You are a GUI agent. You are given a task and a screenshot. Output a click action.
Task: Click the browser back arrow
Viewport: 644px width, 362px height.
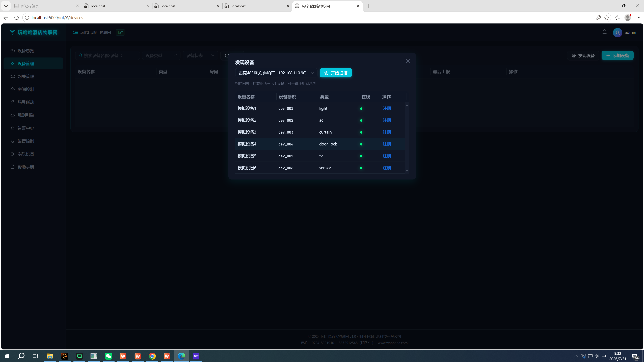click(x=6, y=17)
